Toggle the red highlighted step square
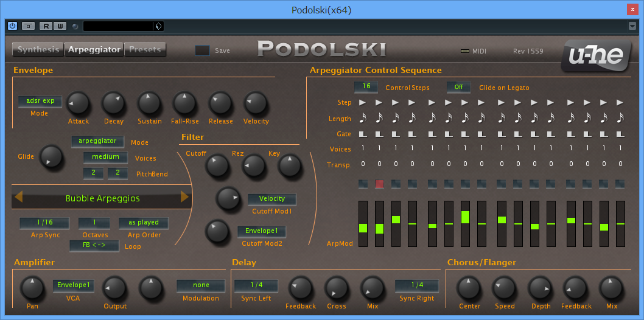The height and width of the screenshot is (320, 644). point(379,184)
